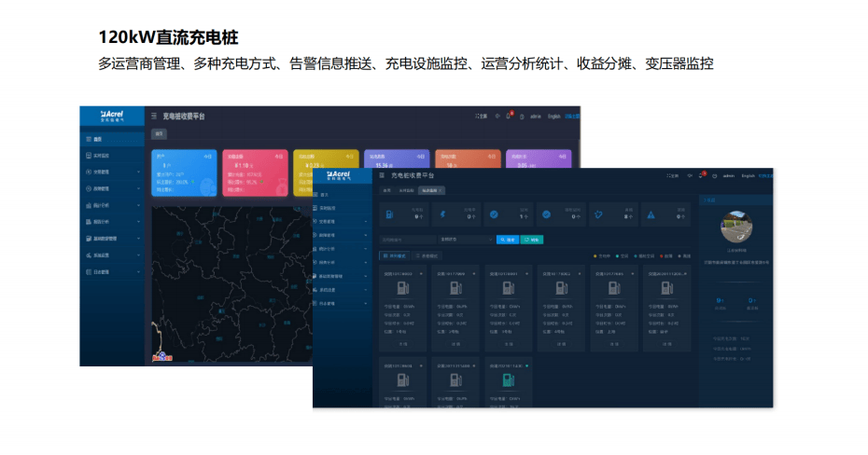
Task: Click the plug icon on the stat card
Action: pos(598,214)
